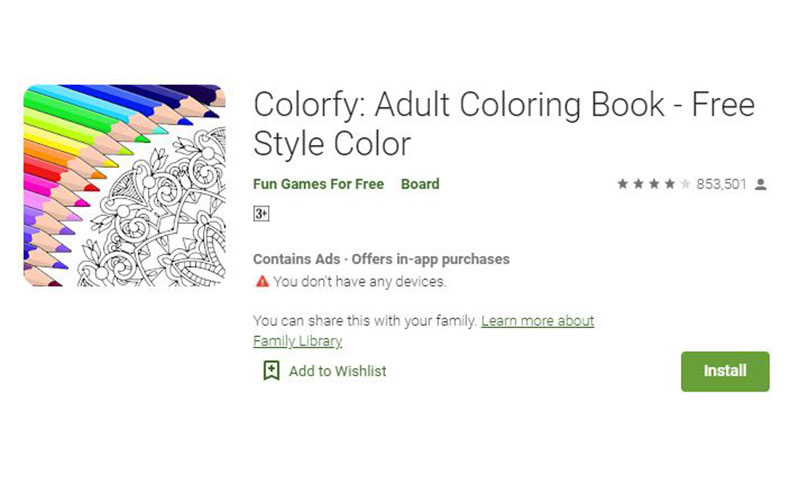Click the Colorfy: Adult Coloring Book title
The height and width of the screenshot is (500, 800).
pyautogui.click(x=504, y=124)
